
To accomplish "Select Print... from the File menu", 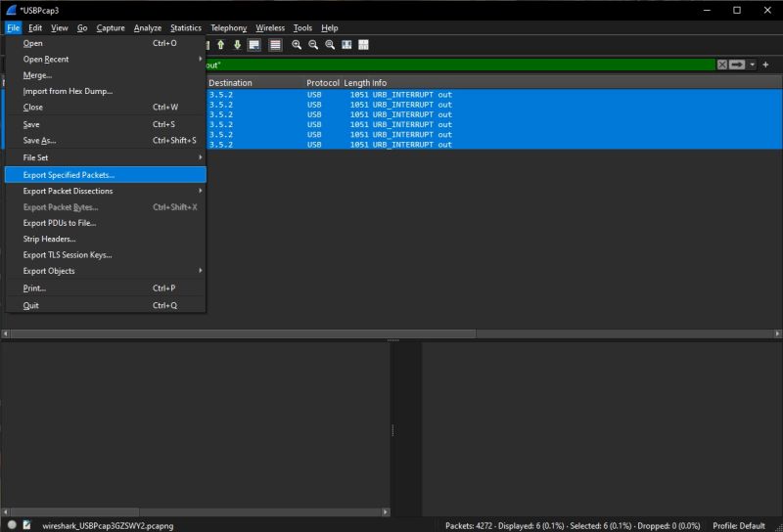I will 106,288.
